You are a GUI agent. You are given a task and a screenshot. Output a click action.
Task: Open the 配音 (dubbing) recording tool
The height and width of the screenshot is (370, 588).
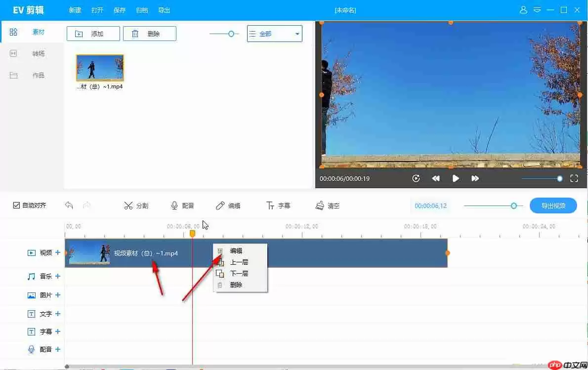[182, 205]
